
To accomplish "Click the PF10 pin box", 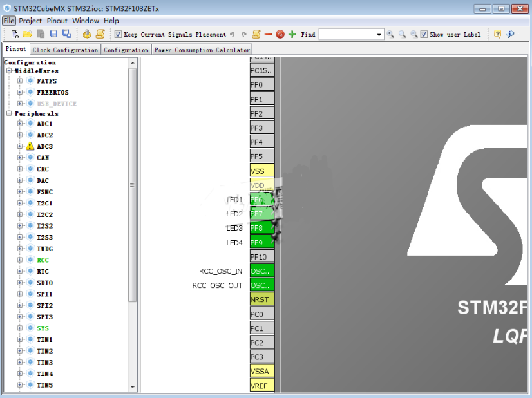I will [262, 257].
